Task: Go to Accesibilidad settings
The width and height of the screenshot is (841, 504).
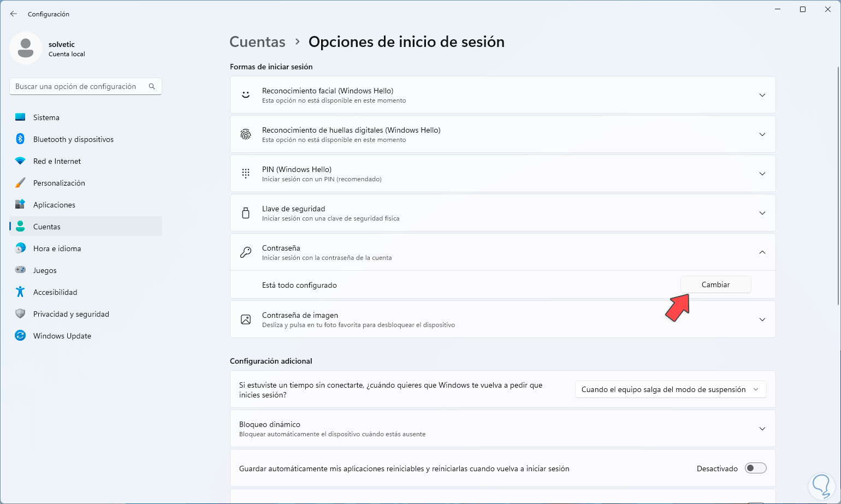Action: point(86,292)
